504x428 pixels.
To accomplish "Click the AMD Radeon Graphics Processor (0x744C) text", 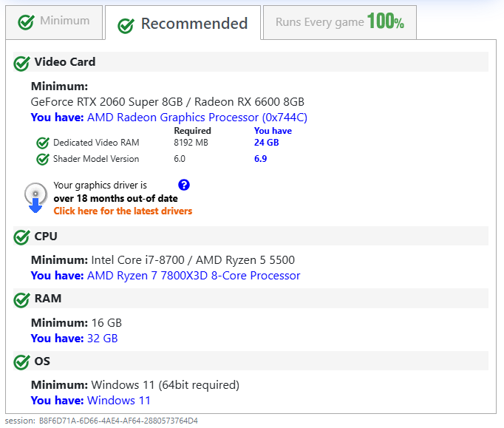I will (197, 118).
